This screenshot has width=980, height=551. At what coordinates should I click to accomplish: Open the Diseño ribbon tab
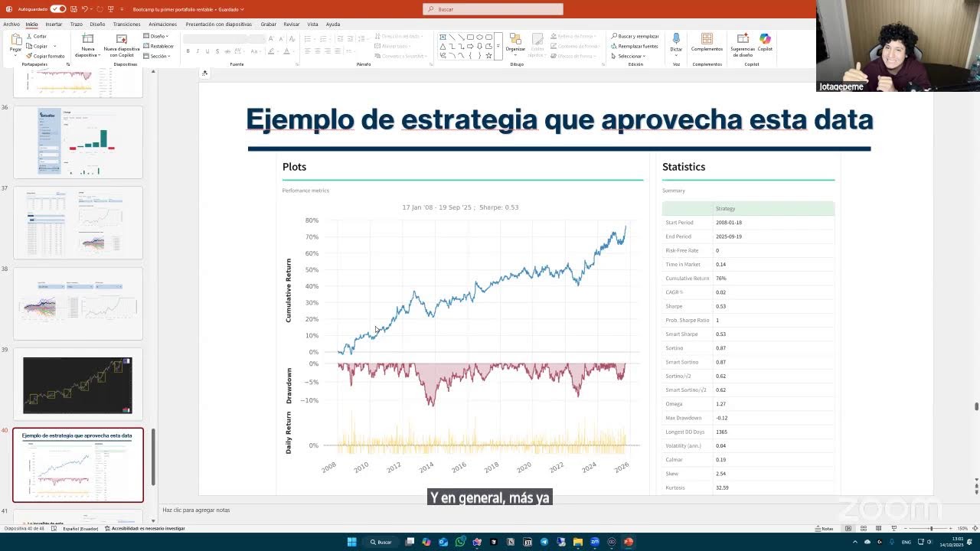97,24
